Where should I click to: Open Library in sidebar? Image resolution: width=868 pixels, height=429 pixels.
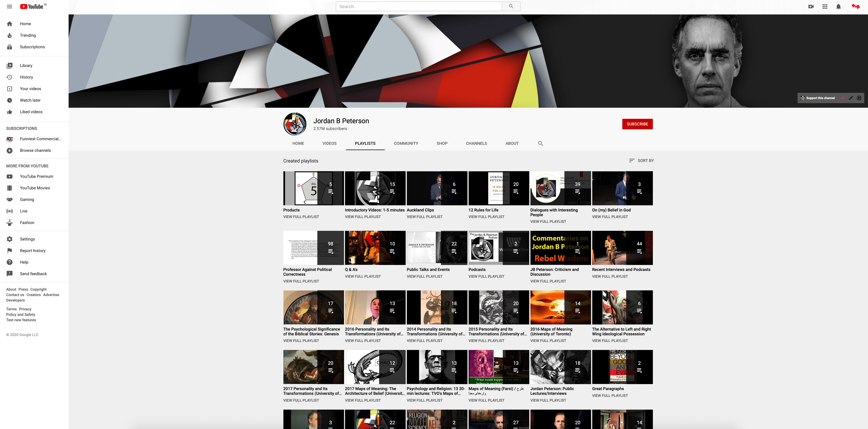pos(34,65)
